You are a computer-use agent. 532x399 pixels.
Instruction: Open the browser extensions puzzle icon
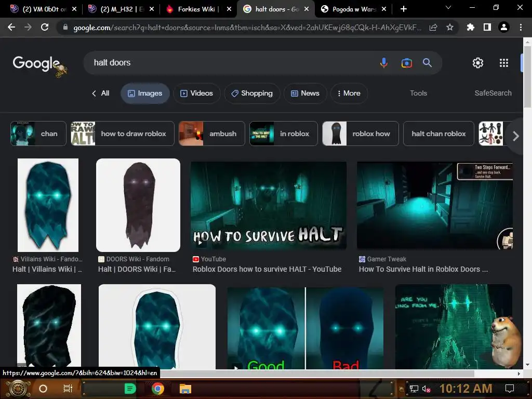470,27
